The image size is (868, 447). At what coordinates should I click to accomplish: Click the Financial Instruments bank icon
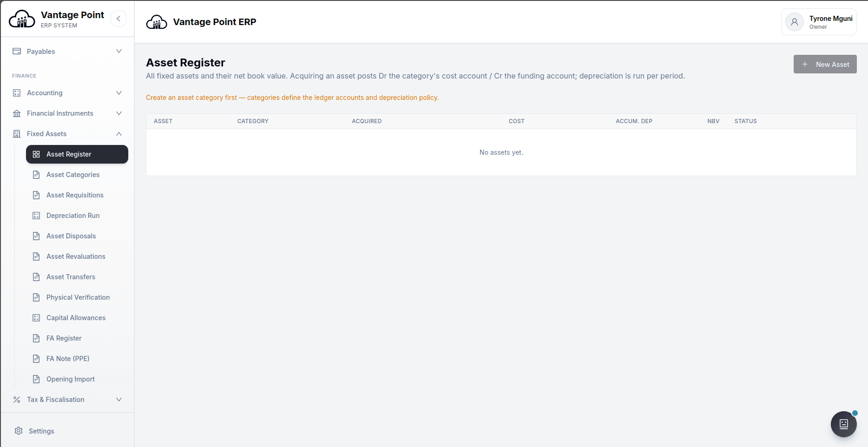click(x=17, y=113)
